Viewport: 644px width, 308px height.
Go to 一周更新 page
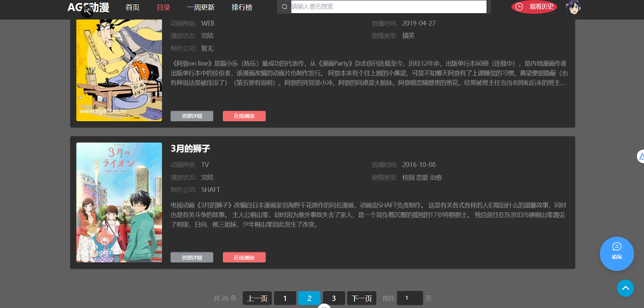(x=200, y=7)
